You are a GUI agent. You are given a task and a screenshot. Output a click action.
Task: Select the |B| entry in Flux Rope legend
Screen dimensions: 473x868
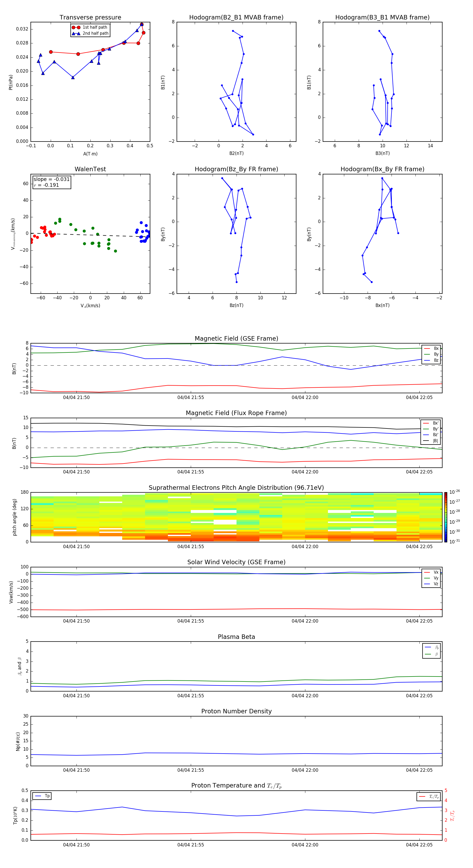click(x=431, y=441)
